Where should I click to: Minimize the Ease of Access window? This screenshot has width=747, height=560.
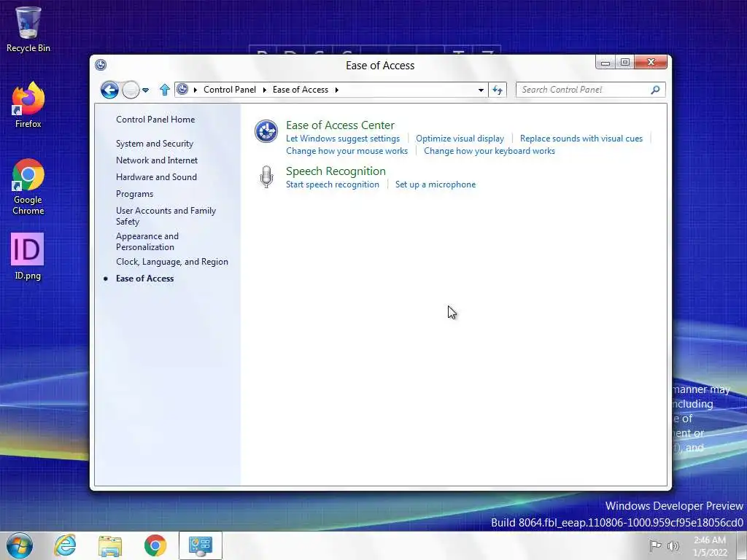605,63
